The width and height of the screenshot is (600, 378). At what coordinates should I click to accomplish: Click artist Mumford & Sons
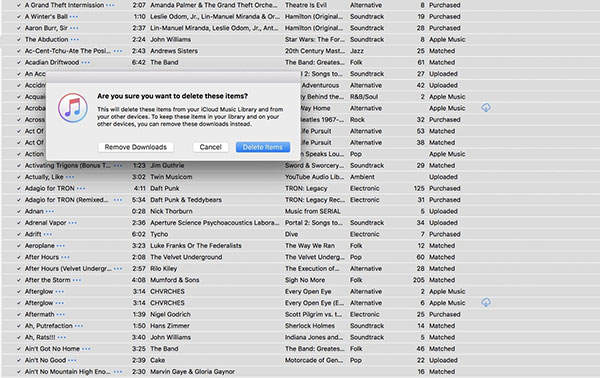click(174, 280)
